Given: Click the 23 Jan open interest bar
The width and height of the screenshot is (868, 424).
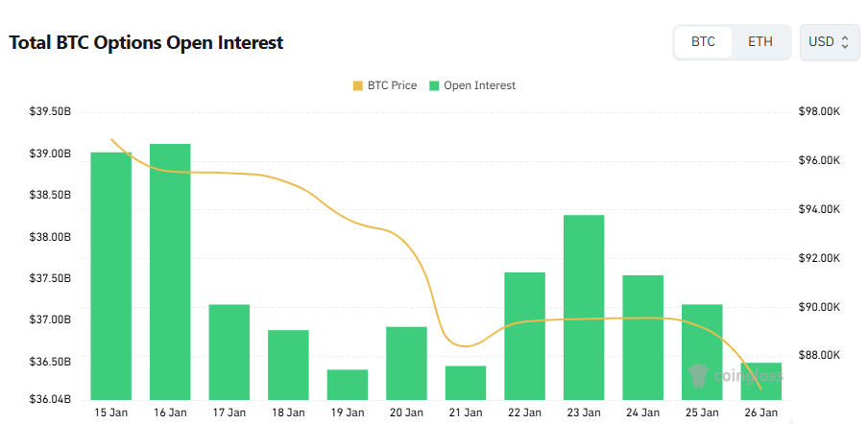Looking at the screenshot, I should pyautogui.click(x=584, y=307).
